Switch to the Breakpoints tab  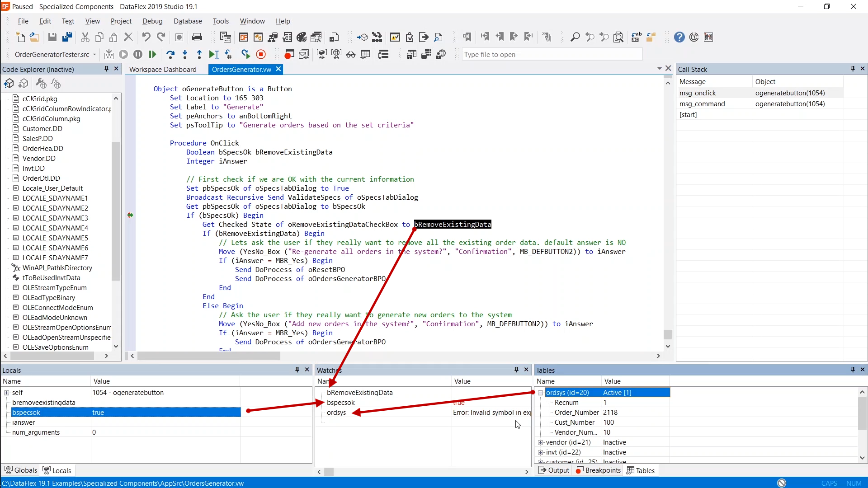[598, 470]
